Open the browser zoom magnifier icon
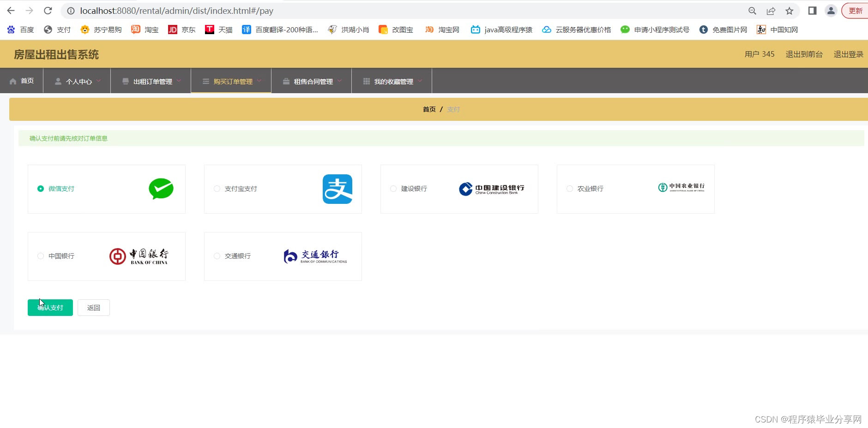Viewport: 868px width, 428px height. [752, 11]
